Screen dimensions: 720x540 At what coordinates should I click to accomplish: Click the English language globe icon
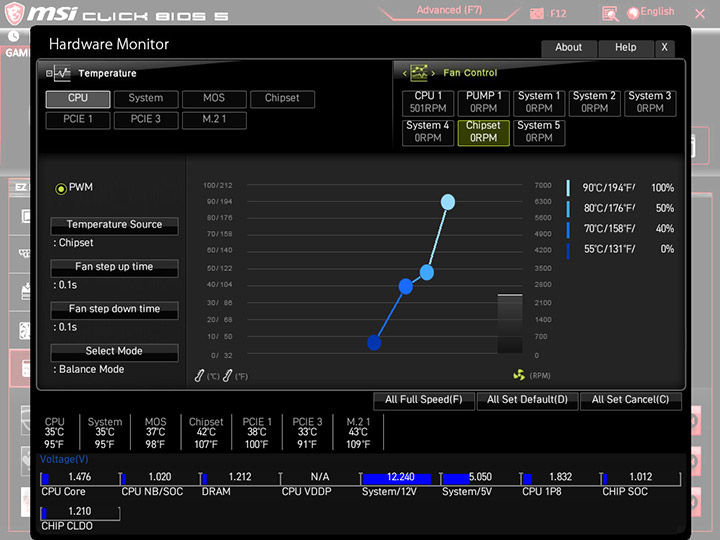pyautogui.click(x=633, y=13)
